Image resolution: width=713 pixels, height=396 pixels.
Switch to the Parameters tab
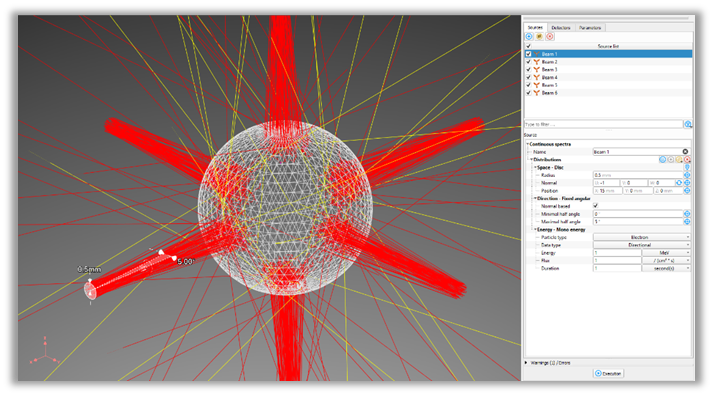click(x=590, y=28)
